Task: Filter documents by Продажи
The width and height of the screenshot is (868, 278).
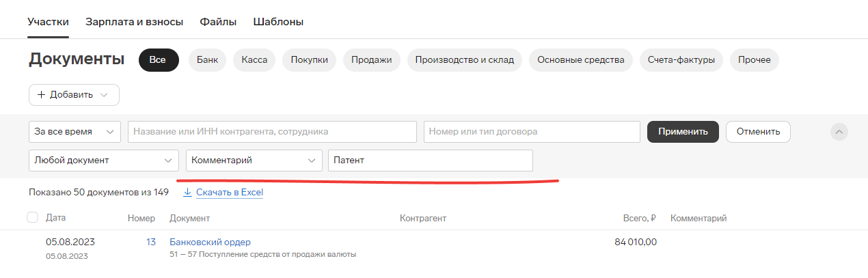Action: [371, 59]
